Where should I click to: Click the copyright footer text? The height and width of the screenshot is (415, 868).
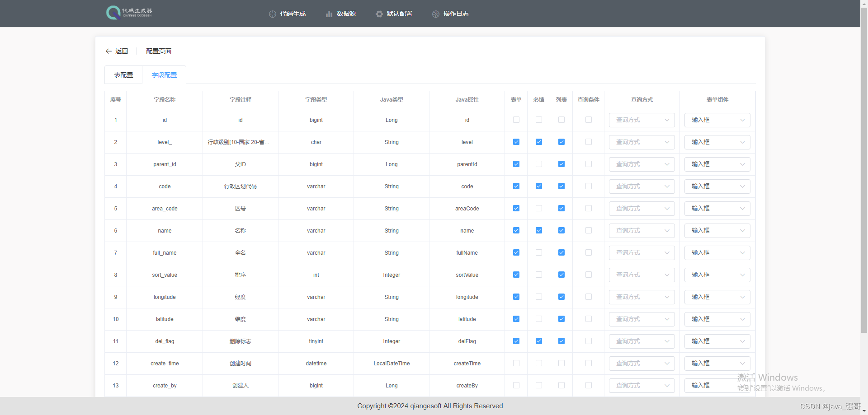[x=430, y=406]
